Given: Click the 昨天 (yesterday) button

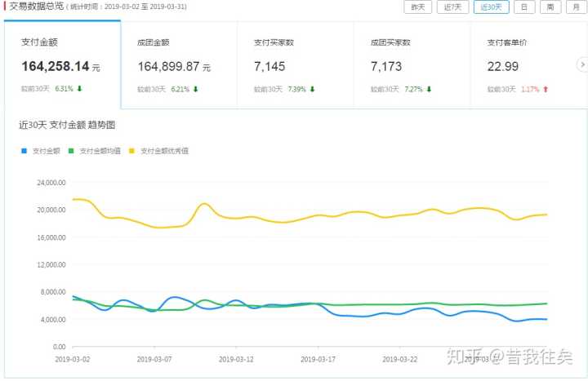Looking at the screenshot, I should [417, 7].
